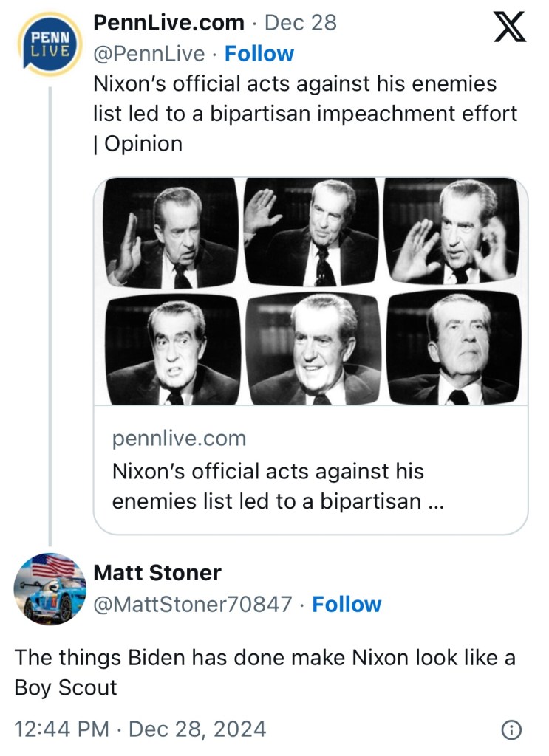
Task: Open the PennLive profile avatar
Action: point(49,44)
